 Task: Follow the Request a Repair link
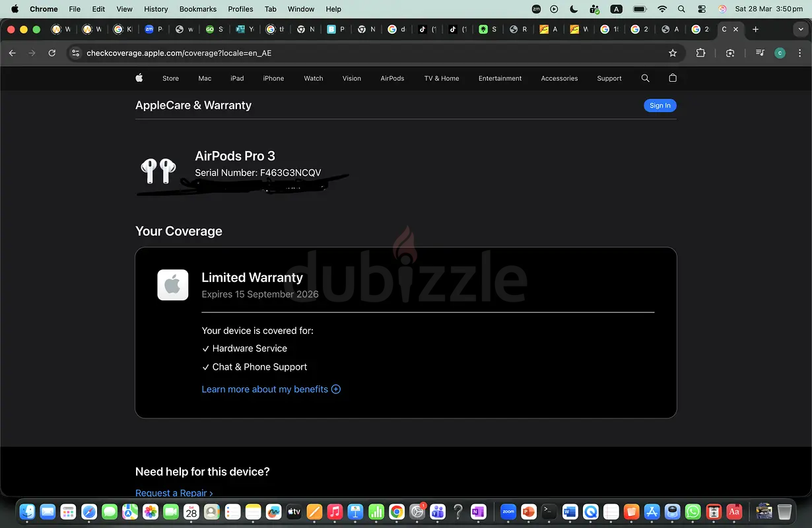pyautogui.click(x=174, y=493)
